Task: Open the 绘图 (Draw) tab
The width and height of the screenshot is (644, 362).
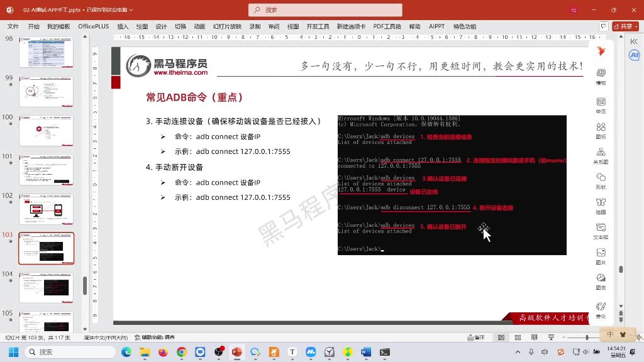Action: (x=142, y=26)
